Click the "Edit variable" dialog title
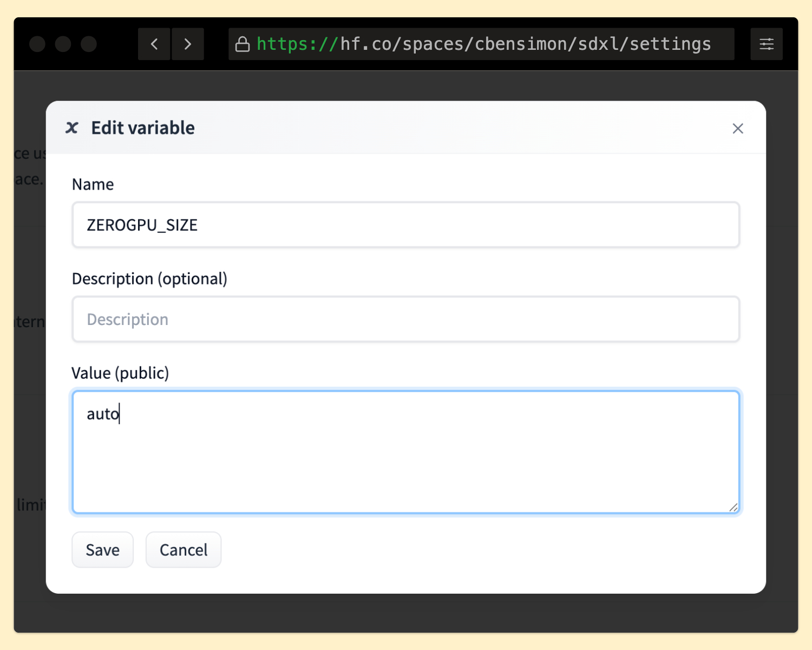The height and width of the screenshot is (650, 812). pyautogui.click(x=143, y=128)
